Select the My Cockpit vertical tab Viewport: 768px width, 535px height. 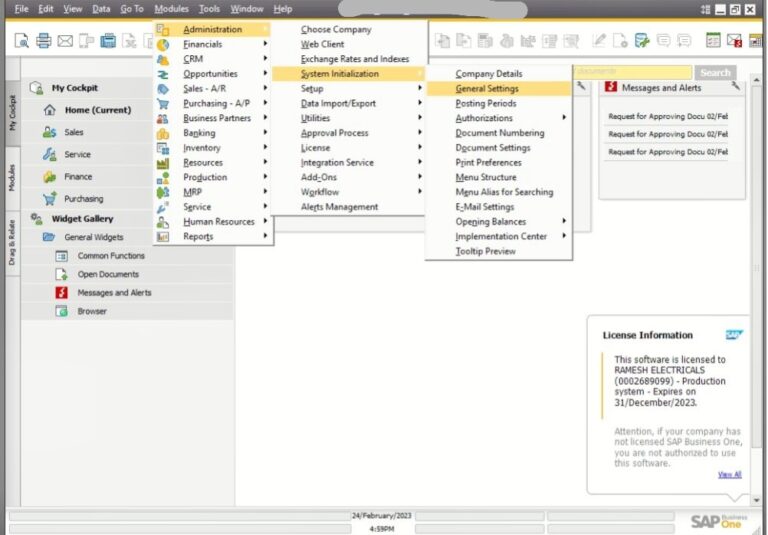[x=12, y=113]
